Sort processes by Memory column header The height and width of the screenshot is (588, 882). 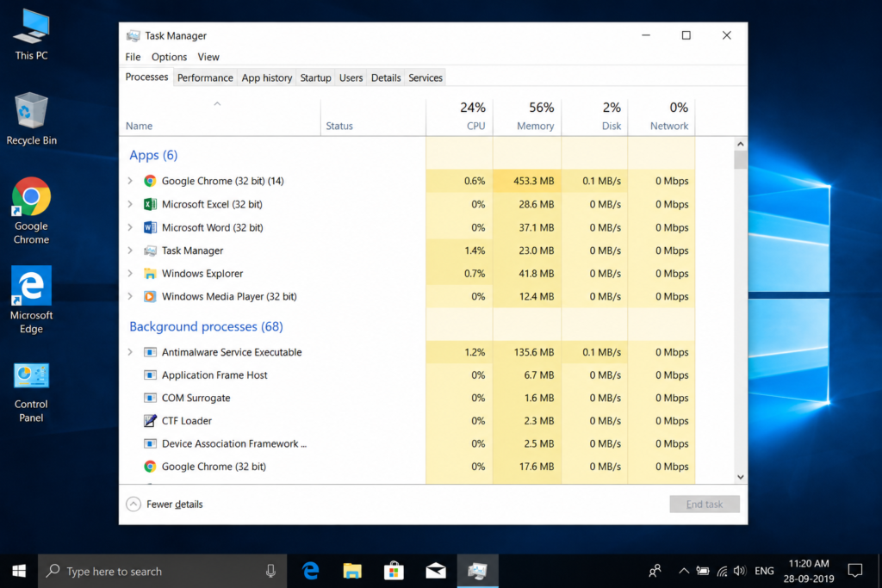click(527, 116)
